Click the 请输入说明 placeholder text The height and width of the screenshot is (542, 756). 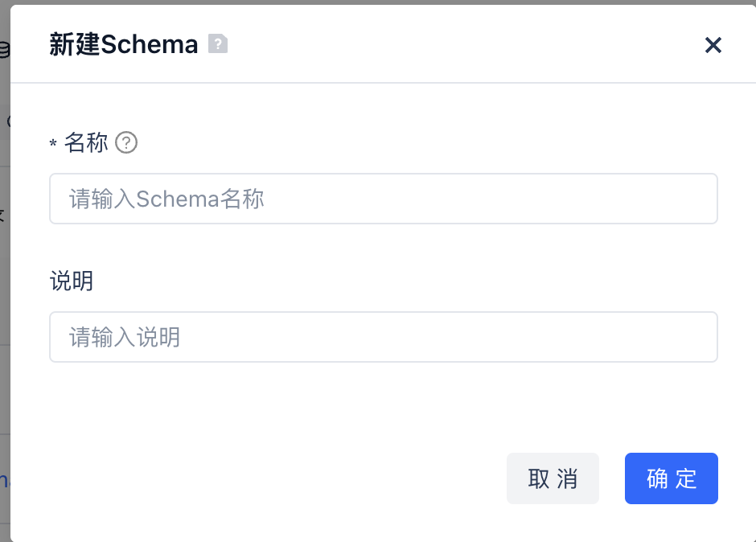point(125,337)
